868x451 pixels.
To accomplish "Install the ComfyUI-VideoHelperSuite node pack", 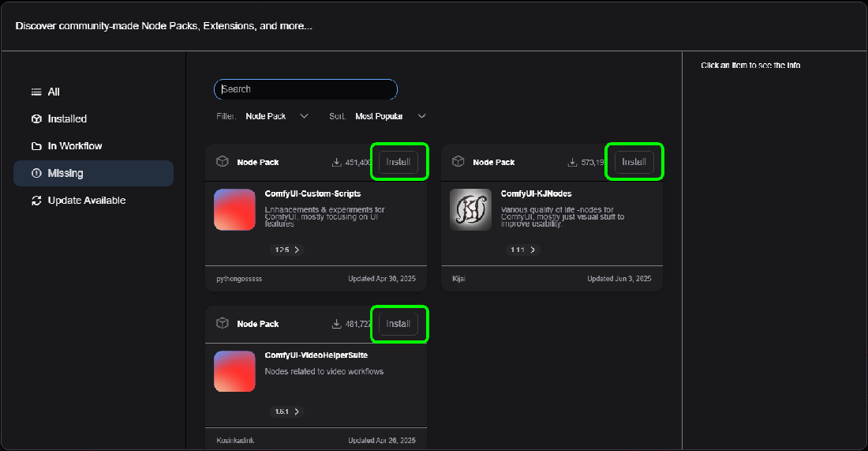I will [x=398, y=324].
